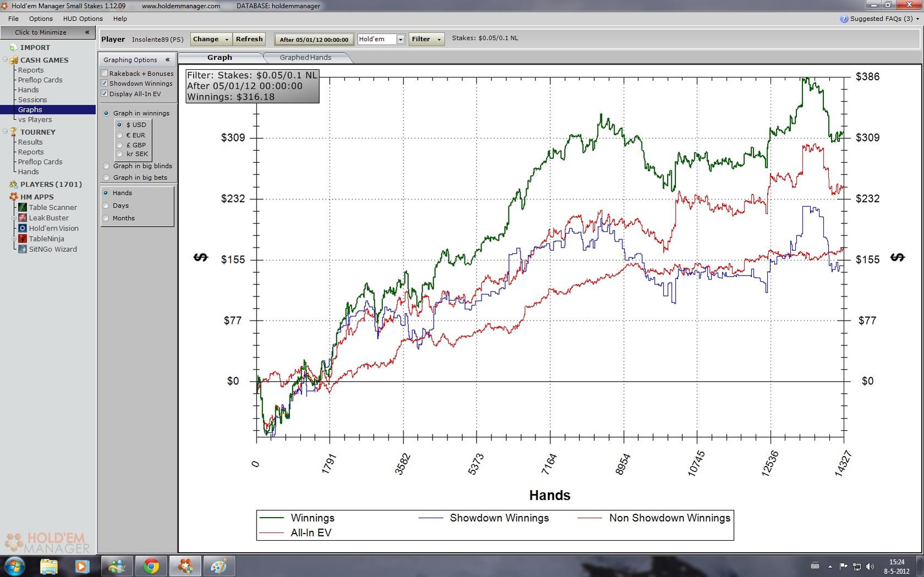Show hidden tray icons arrow
The height and width of the screenshot is (577, 924).
point(830,566)
